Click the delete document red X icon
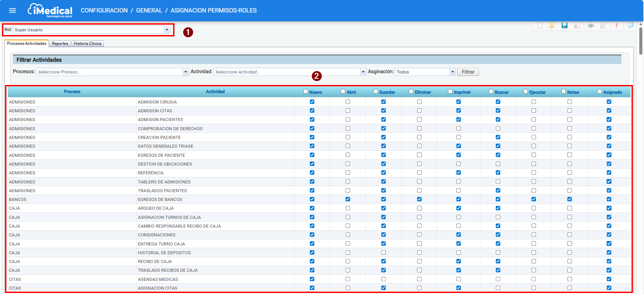Viewport: 644px width, 294px height. click(x=577, y=26)
